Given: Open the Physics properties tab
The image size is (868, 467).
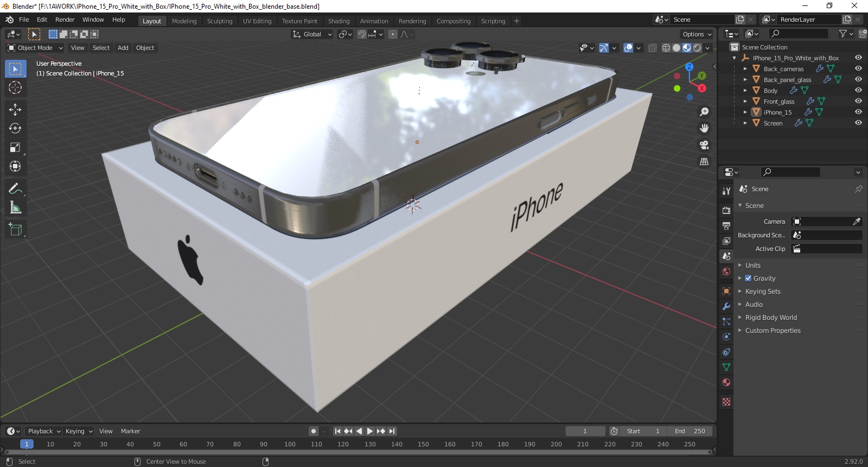Looking at the screenshot, I should pyautogui.click(x=726, y=337).
